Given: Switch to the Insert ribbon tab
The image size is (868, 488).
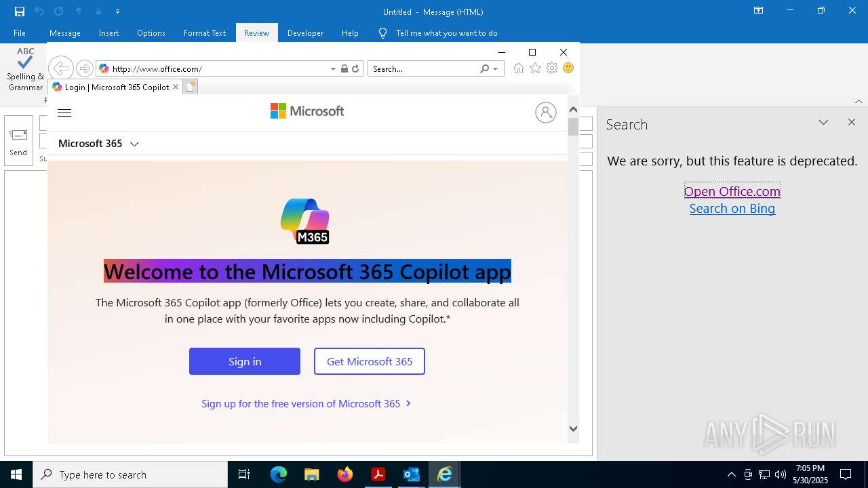Looking at the screenshot, I should tap(108, 33).
